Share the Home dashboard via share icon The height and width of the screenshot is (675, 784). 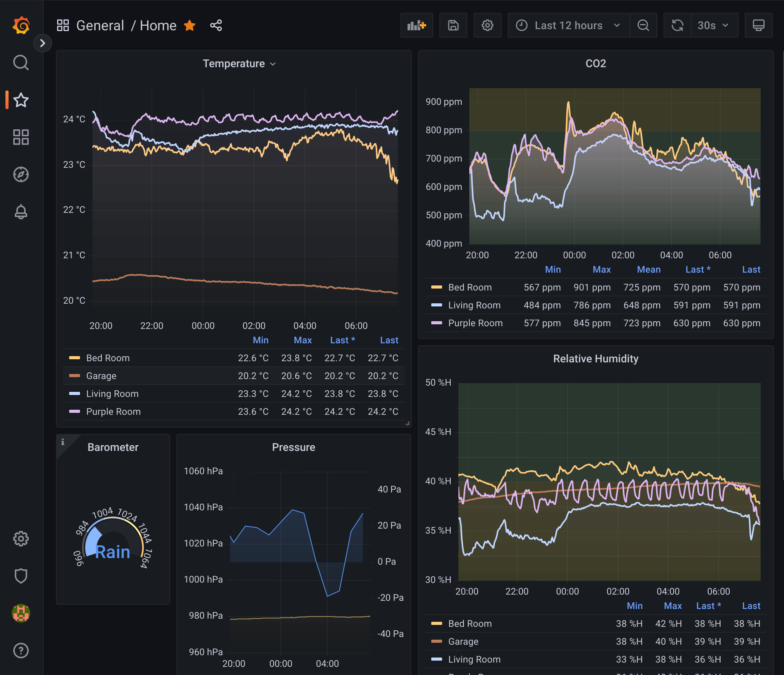coord(216,25)
